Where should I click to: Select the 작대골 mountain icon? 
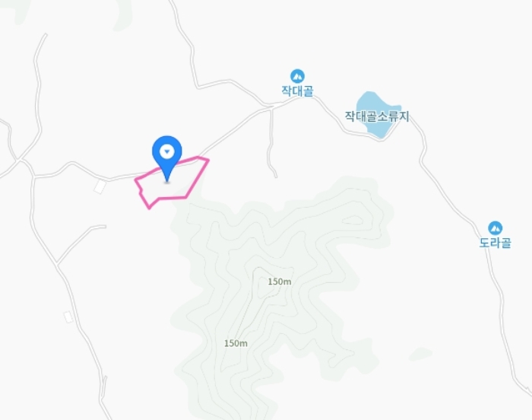(297, 76)
